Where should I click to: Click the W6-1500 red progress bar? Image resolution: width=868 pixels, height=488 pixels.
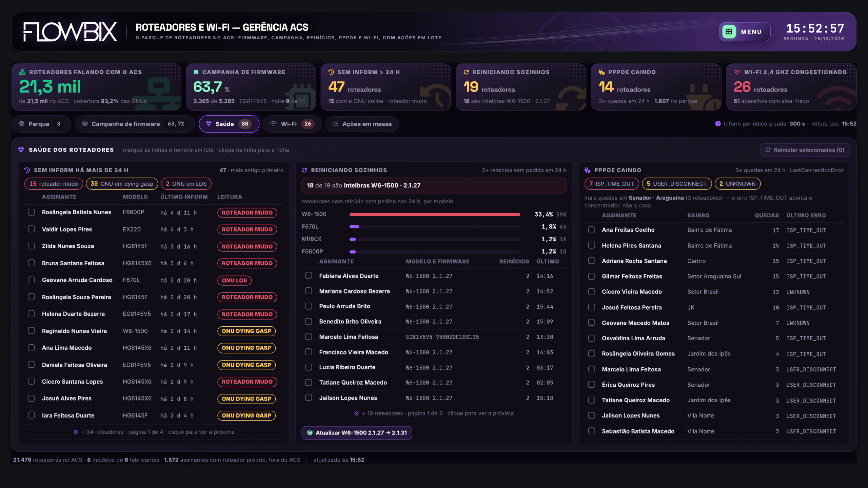(435, 214)
